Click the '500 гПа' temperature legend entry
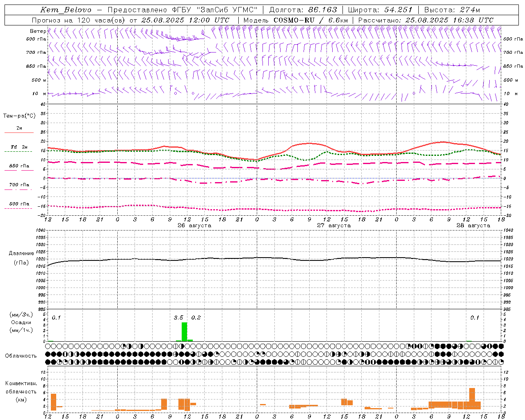The width and height of the screenshot is (525, 420). (x=19, y=204)
